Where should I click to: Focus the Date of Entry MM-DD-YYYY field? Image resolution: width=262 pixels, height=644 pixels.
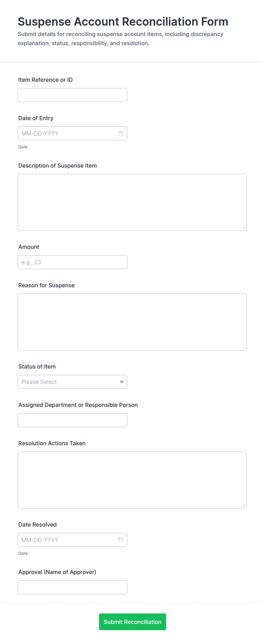pyautogui.click(x=65, y=133)
